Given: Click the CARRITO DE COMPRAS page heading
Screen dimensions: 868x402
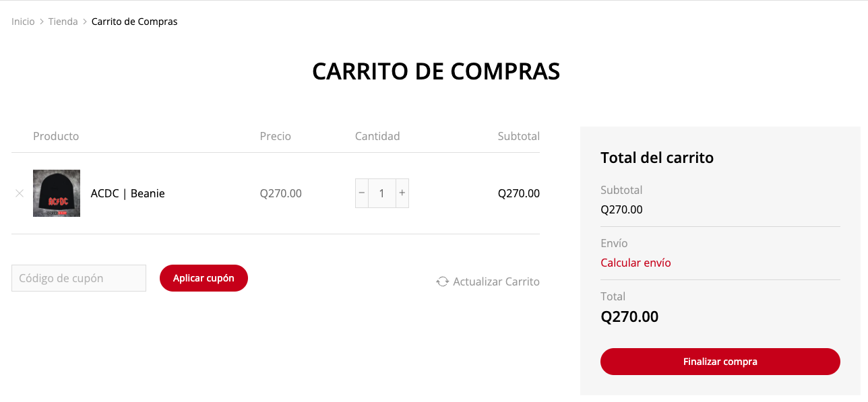Looking at the screenshot, I should click(436, 71).
